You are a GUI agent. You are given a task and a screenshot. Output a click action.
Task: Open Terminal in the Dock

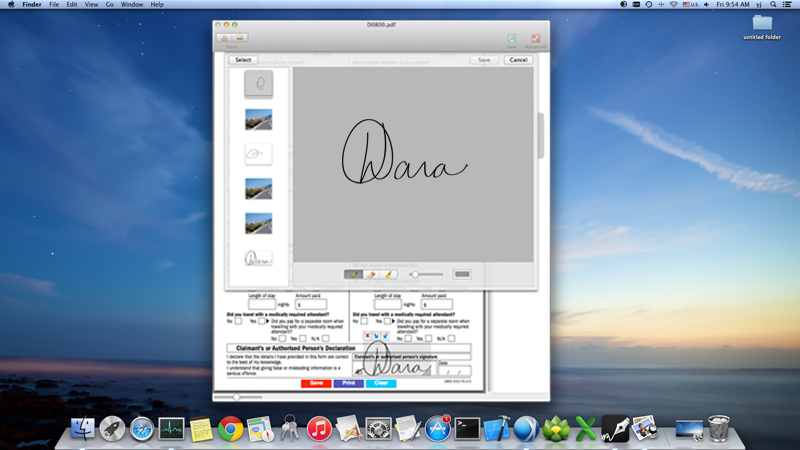pos(467,429)
